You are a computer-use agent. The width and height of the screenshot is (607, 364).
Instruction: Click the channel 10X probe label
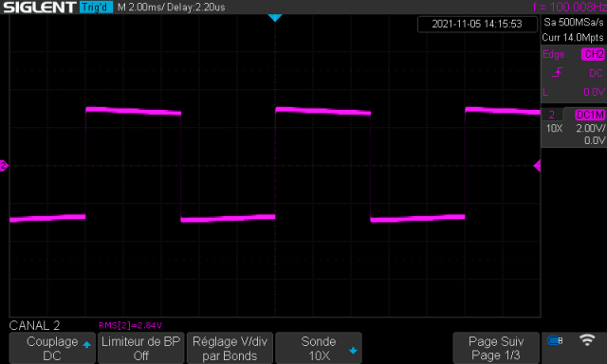554,128
